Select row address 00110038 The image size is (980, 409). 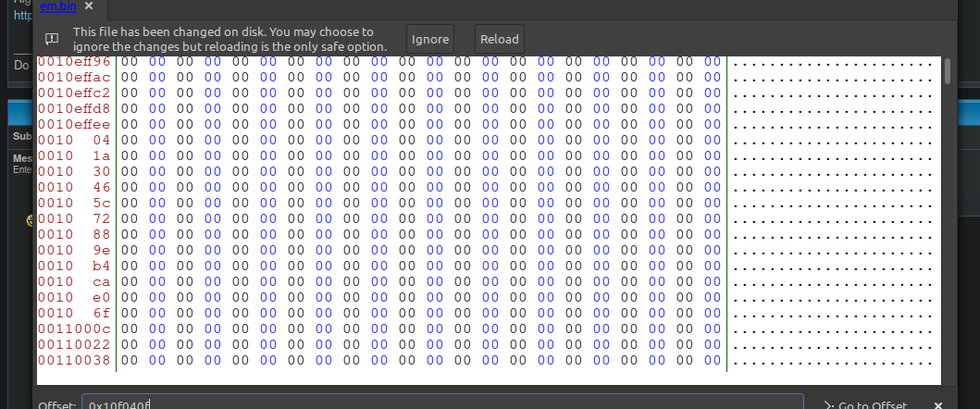[x=74, y=360]
